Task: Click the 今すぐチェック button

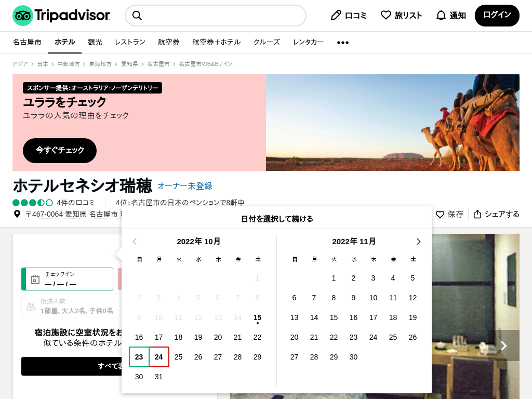Action: click(60, 150)
